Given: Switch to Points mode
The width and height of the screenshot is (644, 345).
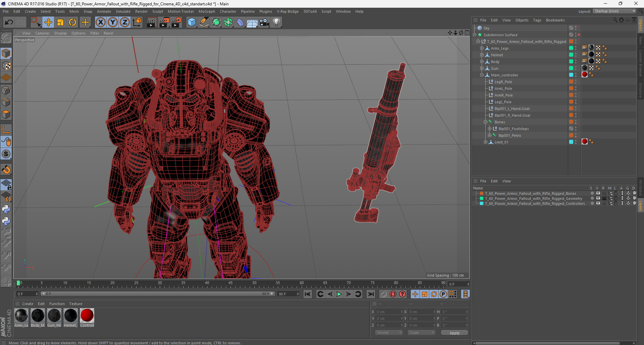Looking at the screenshot, I should click(x=6, y=90).
